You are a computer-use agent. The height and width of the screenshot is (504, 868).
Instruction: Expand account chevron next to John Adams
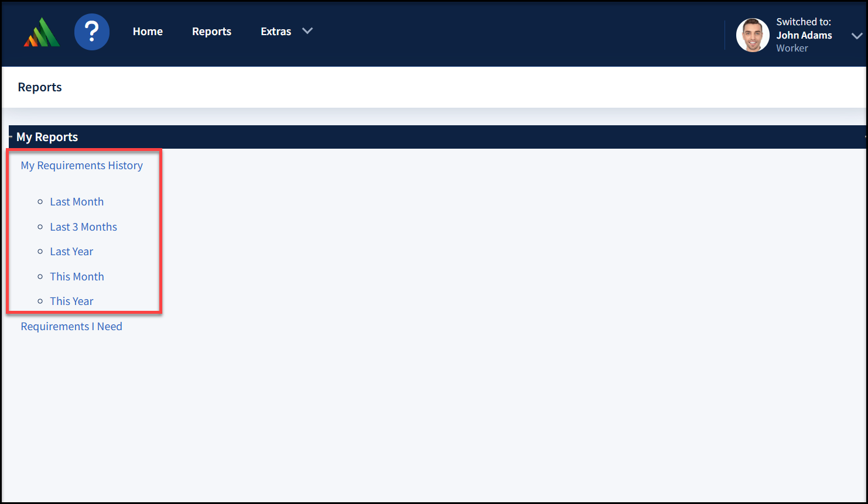point(856,36)
